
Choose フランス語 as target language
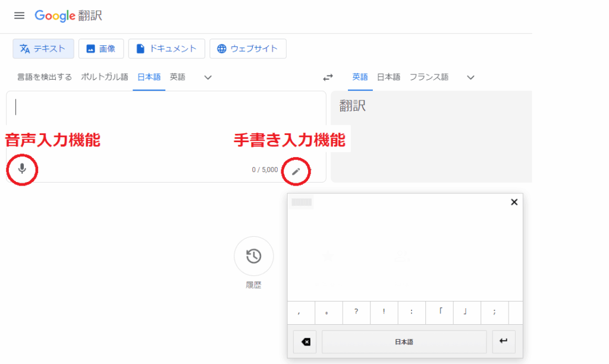tap(429, 77)
